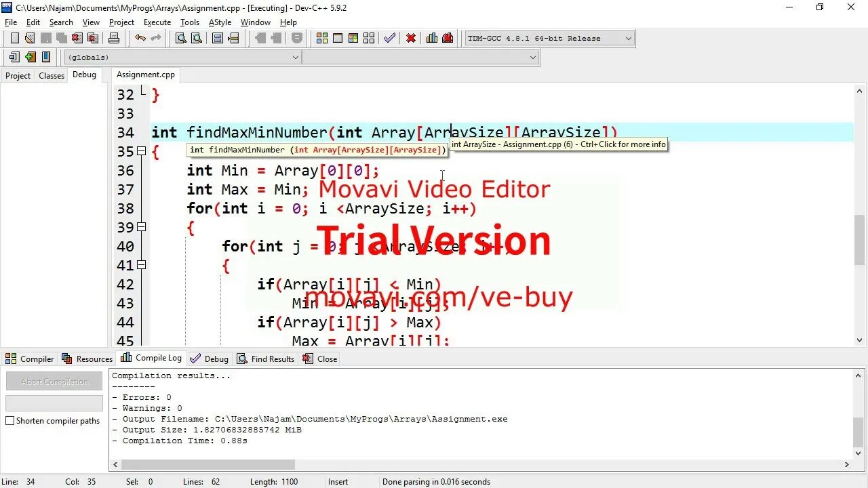This screenshot has width=868, height=488.
Task: Open the Resources bottom tab
Action: point(87,359)
